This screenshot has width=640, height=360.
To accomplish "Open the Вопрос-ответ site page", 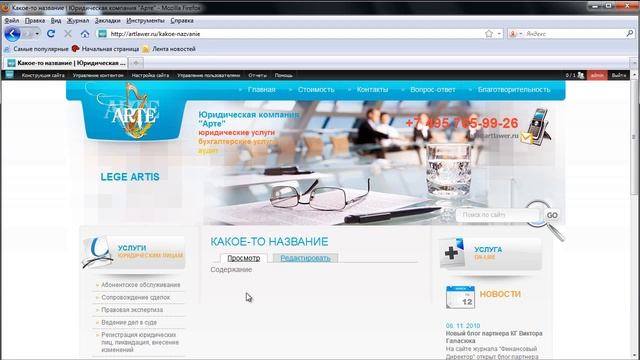I will coord(433,89).
